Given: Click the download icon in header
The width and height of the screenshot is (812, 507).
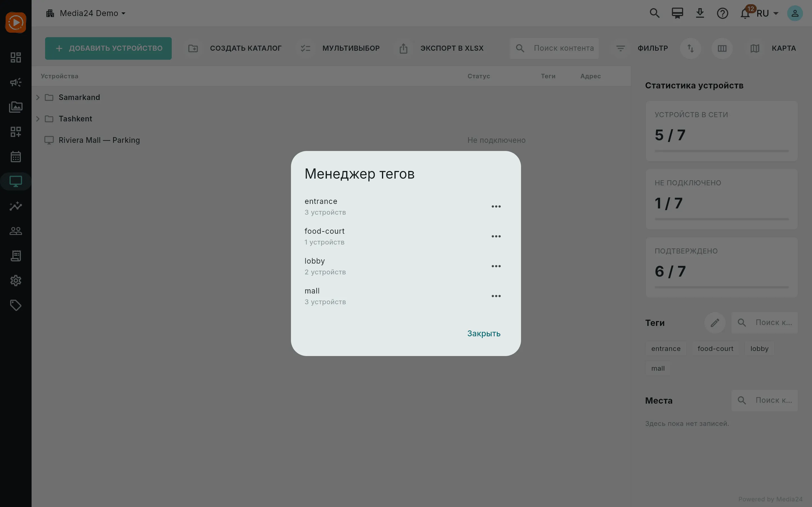Looking at the screenshot, I should [x=700, y=14].
